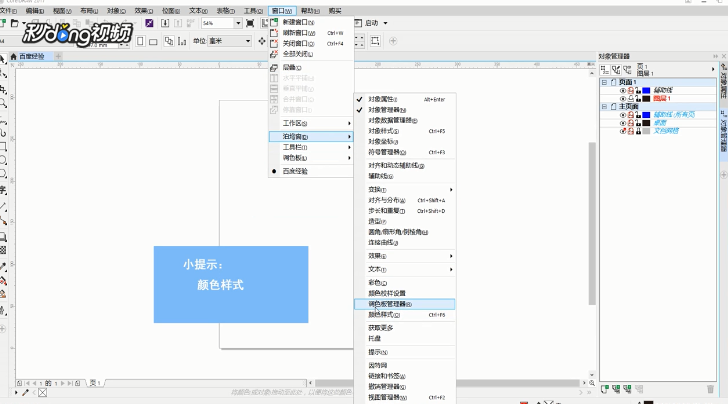Viewport: 728px width, 404px height.
Task: Click the zoom-to-fit icon next to 54% zoom
Action: [x=250, y=23]
